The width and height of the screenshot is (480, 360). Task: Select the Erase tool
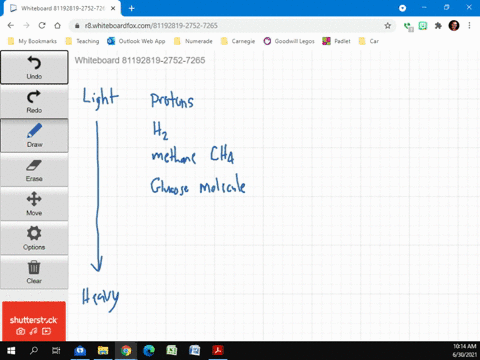34,170
